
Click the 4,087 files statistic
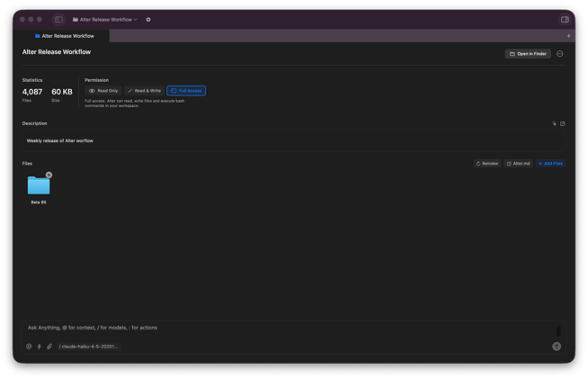point(32,92)
